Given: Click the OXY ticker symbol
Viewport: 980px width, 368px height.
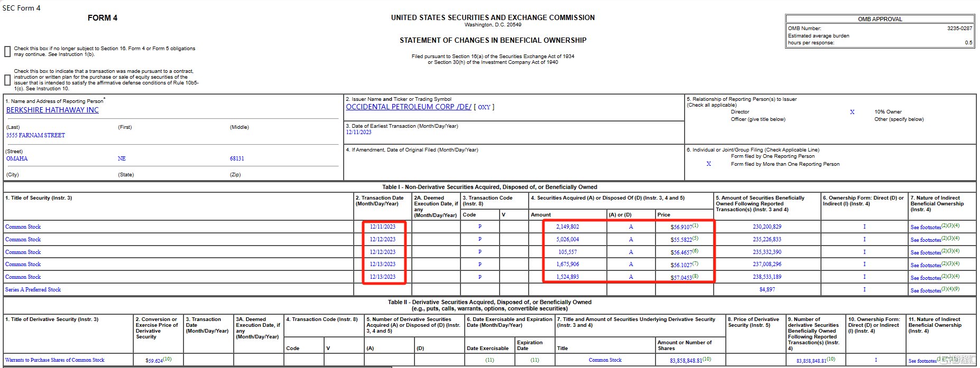Looking at the screenshot, I should pos(484,107).
